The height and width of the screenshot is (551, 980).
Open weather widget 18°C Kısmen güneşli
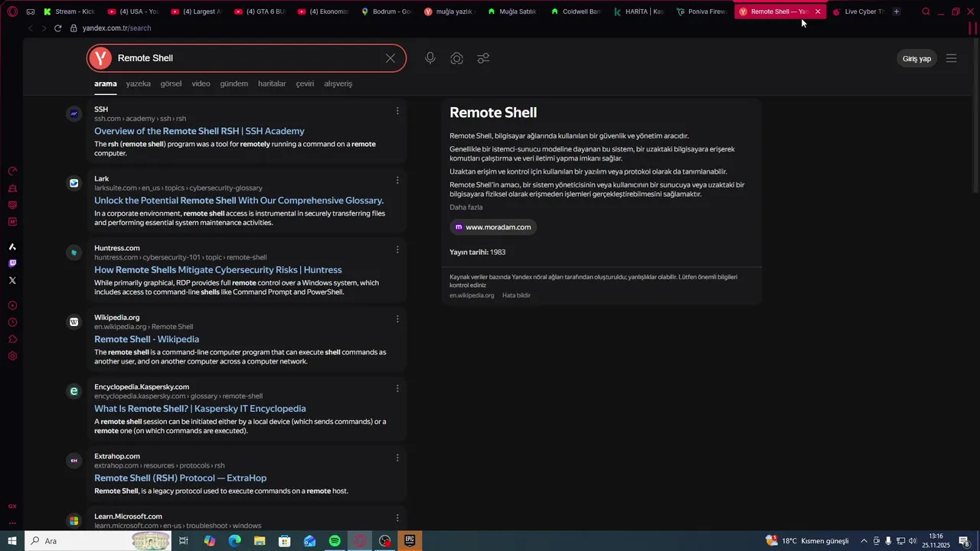(807, 541)
